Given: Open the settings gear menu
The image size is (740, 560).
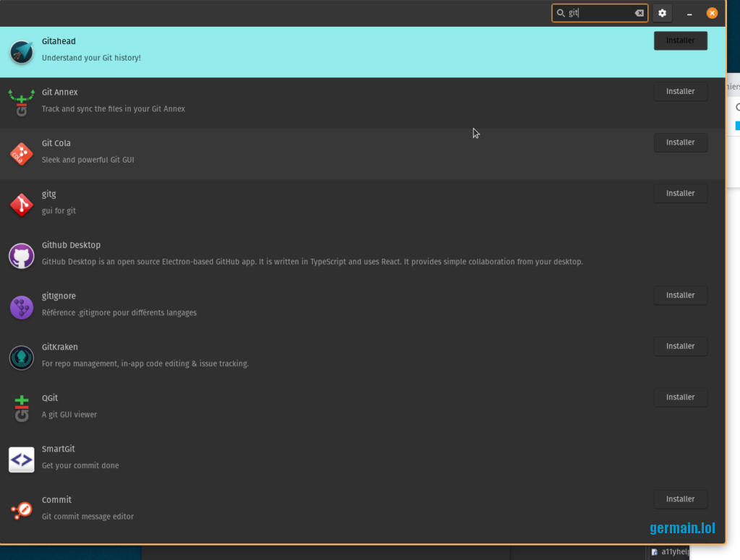Looking at the screenshot, I should tap(662, 13).
